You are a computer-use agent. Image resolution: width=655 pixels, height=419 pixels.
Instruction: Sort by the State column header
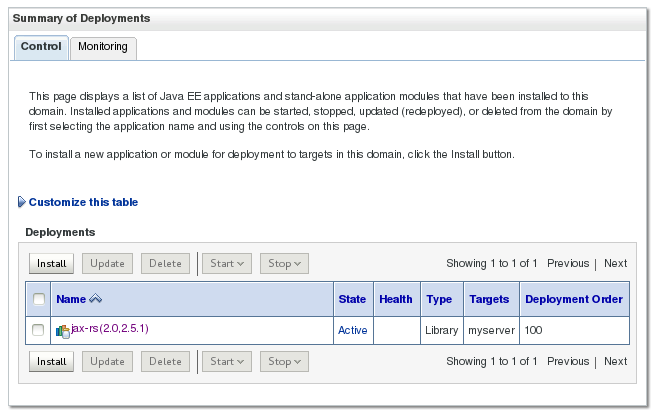point(352,299)
